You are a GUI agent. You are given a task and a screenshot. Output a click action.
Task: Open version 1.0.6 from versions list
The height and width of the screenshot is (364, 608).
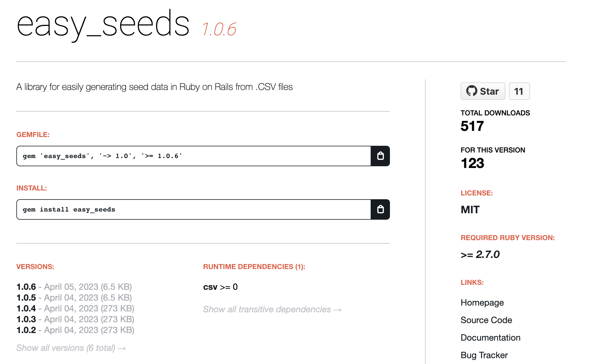click(26, 287)
